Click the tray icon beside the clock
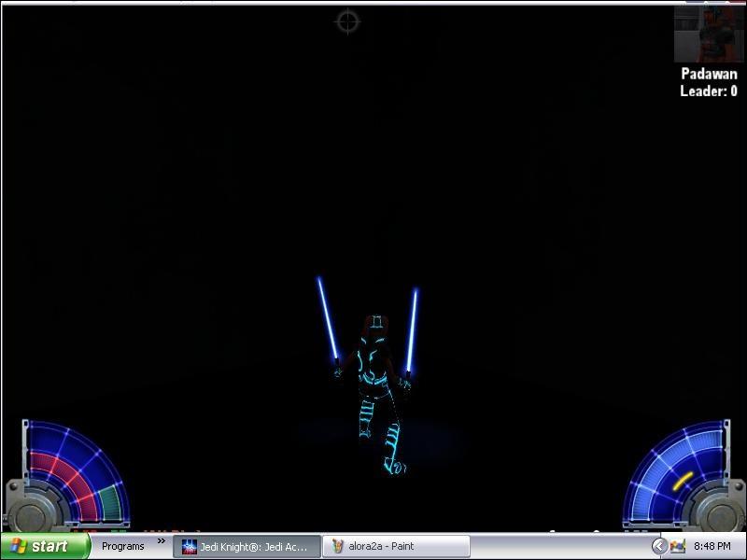The width and height of the screenshot is (747, 560). (x=677, y=546)
